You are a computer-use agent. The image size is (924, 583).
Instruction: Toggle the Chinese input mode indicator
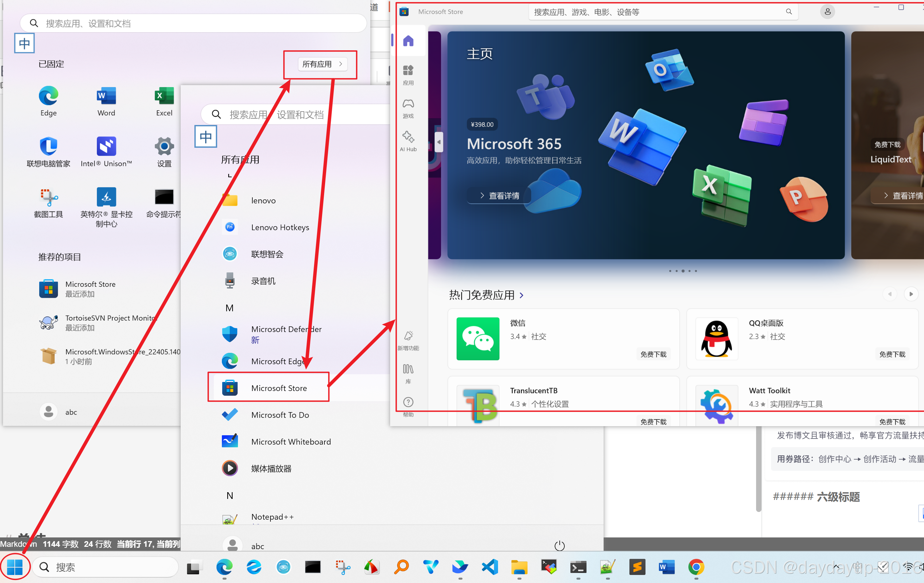[24, 43]
